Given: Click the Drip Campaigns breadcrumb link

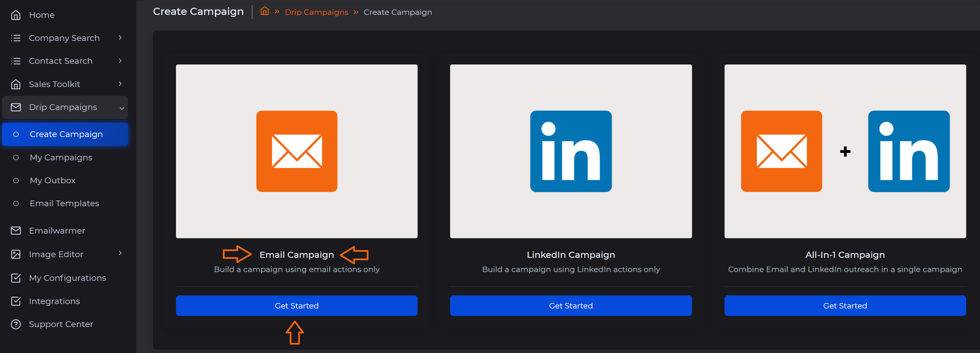Looking at the screenshot, I should pyautogui.click(x=316, y=12).
